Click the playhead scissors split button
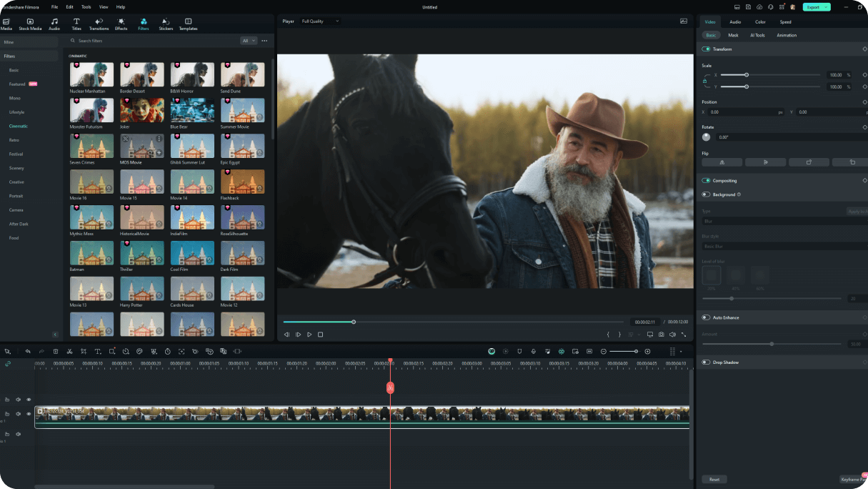 (x=390, y=387)
